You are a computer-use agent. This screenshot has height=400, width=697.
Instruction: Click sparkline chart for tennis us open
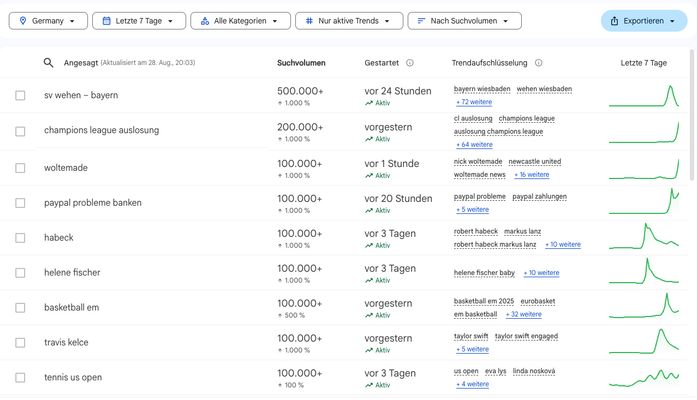click(x=644, y=378)
